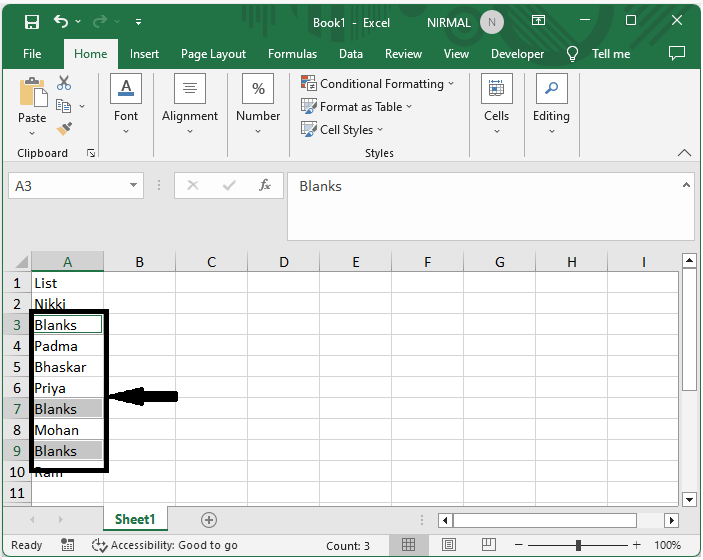Click in the formula bar showing Blanks
The height and width of the screenshot is (560, 703).
pyautogui.click(x=484, y=207)
